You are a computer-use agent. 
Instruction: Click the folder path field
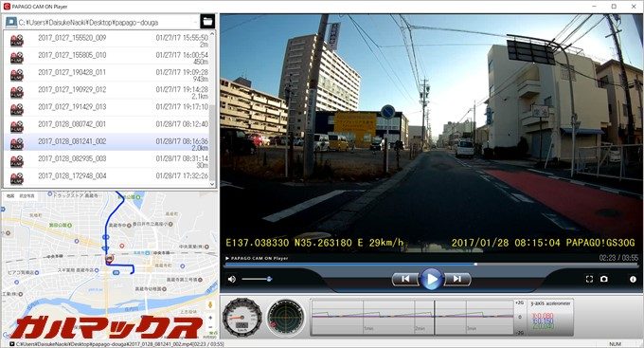(108, 22)
